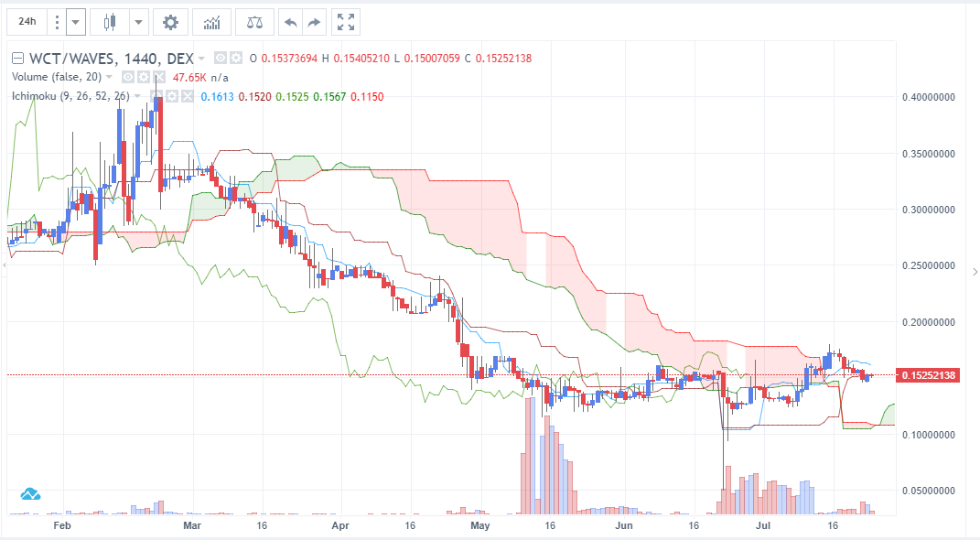
Task: Toggle visibility of WCT/WAVES main series
Action: point(220,59)
